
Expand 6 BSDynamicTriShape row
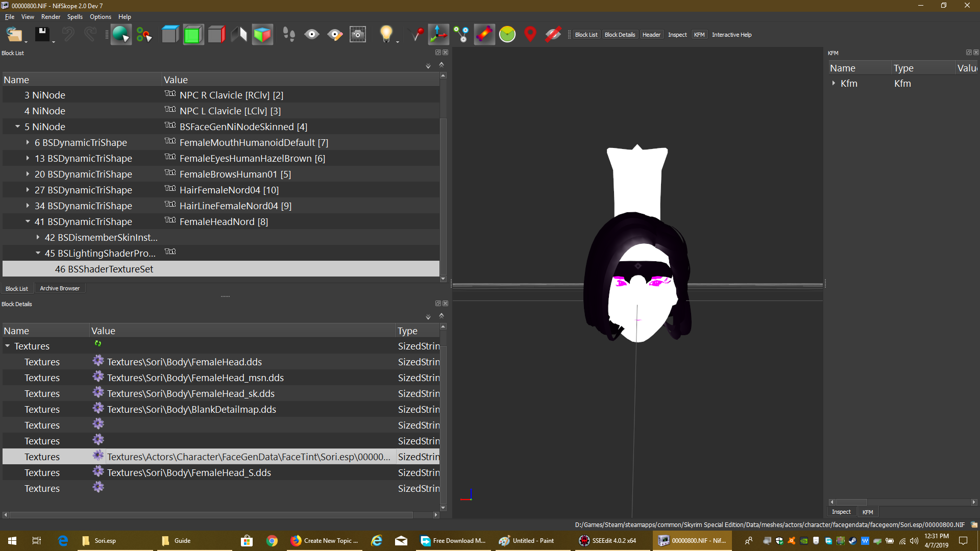pos(28,142)
